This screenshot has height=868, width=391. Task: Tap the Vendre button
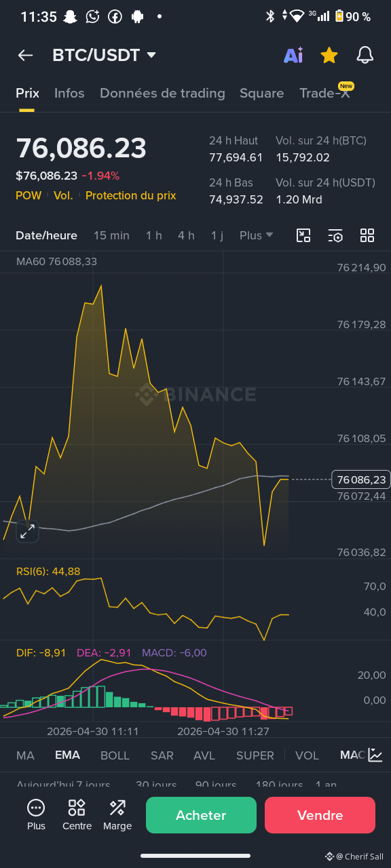[x=320, y=815]
